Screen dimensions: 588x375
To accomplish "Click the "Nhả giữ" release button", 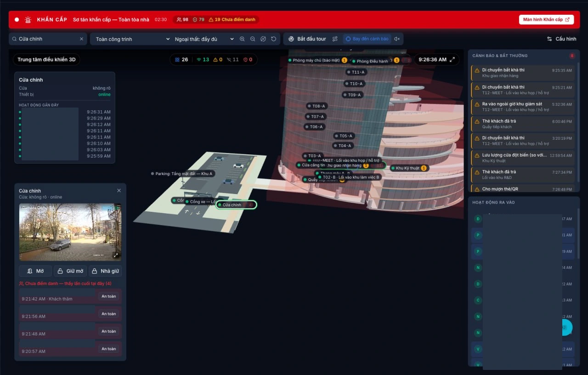I will pos(105,271).
